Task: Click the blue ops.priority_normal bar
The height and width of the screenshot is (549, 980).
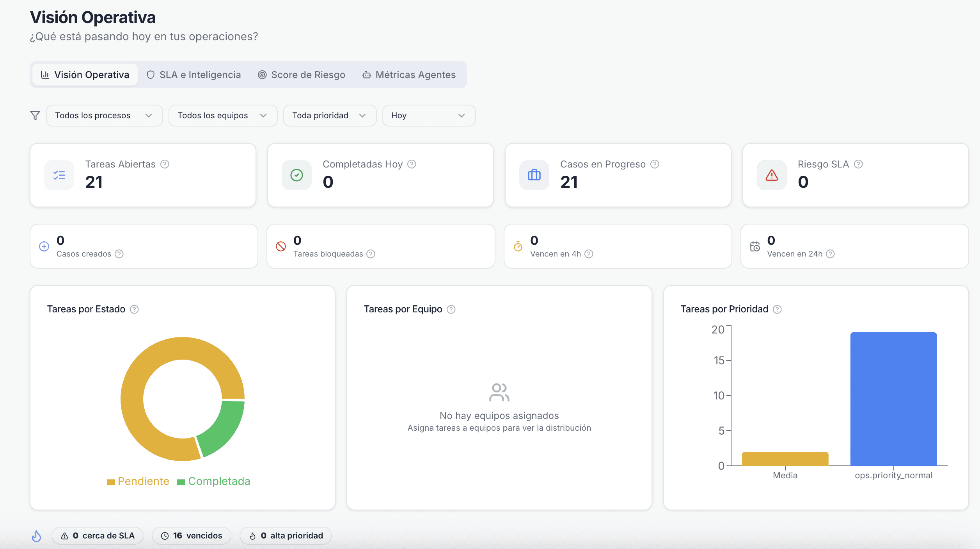Action: pos(893,399)
